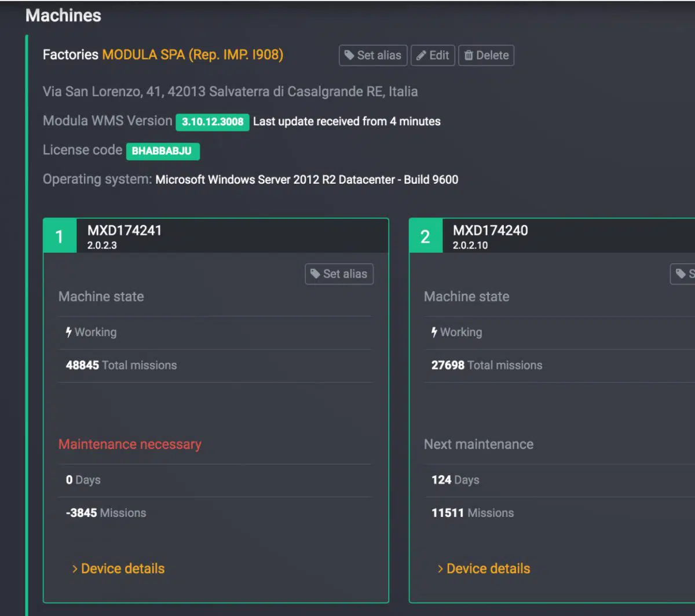Click the red Maintenance necessary warning
Viewport: 695px width, 616px height.
point(130,444)
